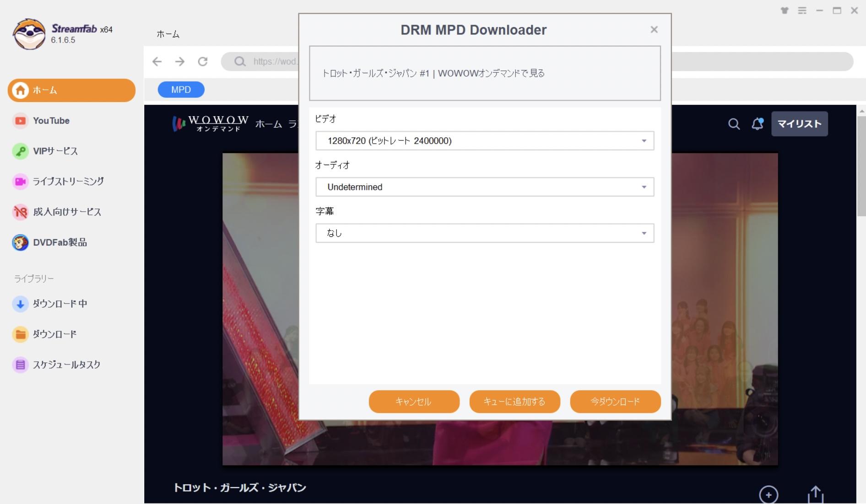Click the live streaming camera icon

(20, 182)
